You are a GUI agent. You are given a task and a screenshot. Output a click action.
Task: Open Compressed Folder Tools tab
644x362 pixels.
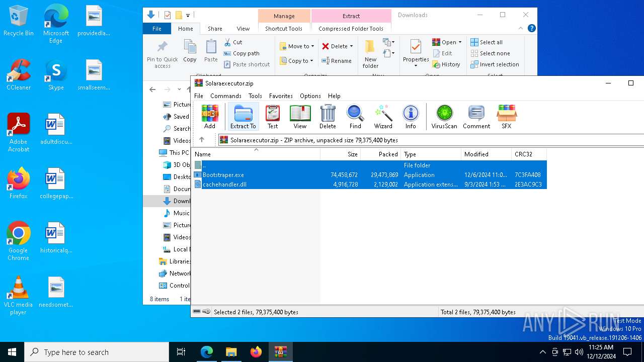pos(351,29)
